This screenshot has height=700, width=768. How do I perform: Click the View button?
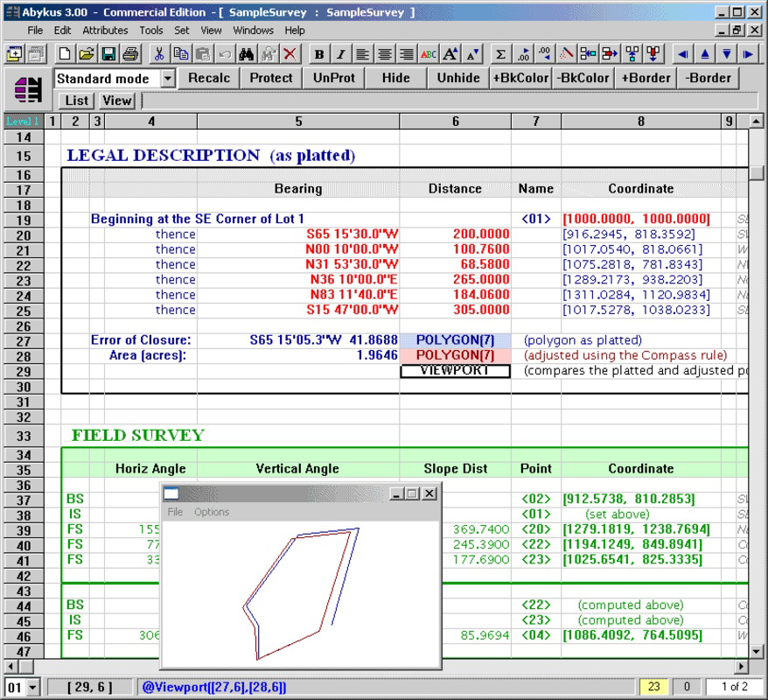pos(117,101)
